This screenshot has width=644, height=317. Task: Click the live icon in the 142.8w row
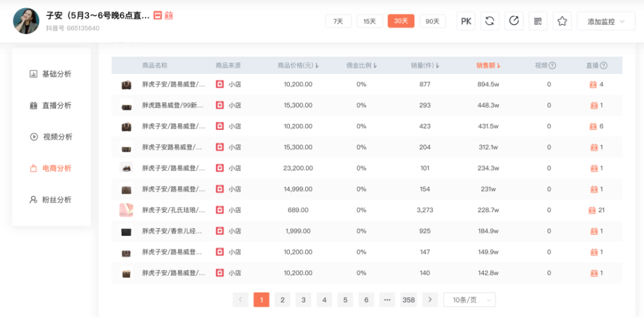(x=594, y=273)
